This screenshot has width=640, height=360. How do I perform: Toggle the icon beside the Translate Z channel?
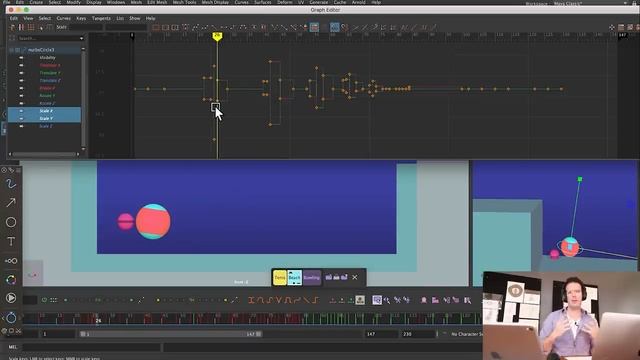click(x=21, y=80)
